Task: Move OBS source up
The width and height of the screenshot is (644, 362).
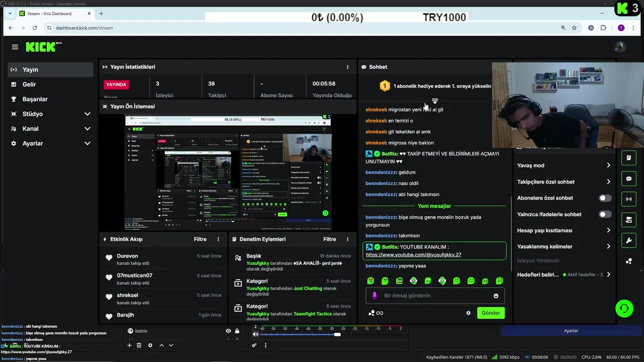Action: [x=162, y=345]
